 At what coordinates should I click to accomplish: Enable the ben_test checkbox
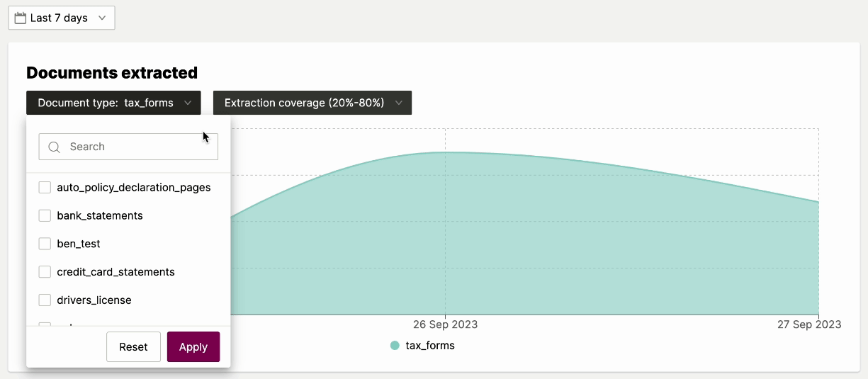click(x=45, y=244)
